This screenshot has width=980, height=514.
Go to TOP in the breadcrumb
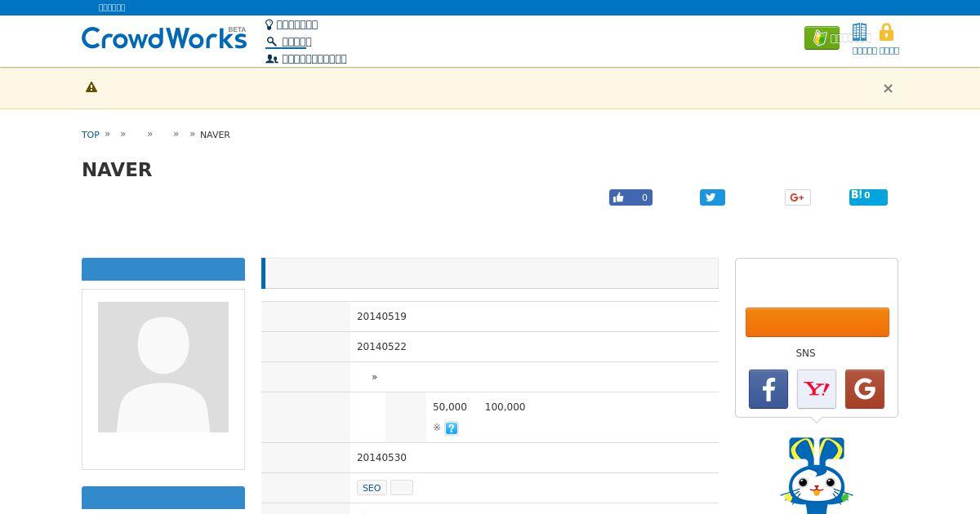(91, 135)
